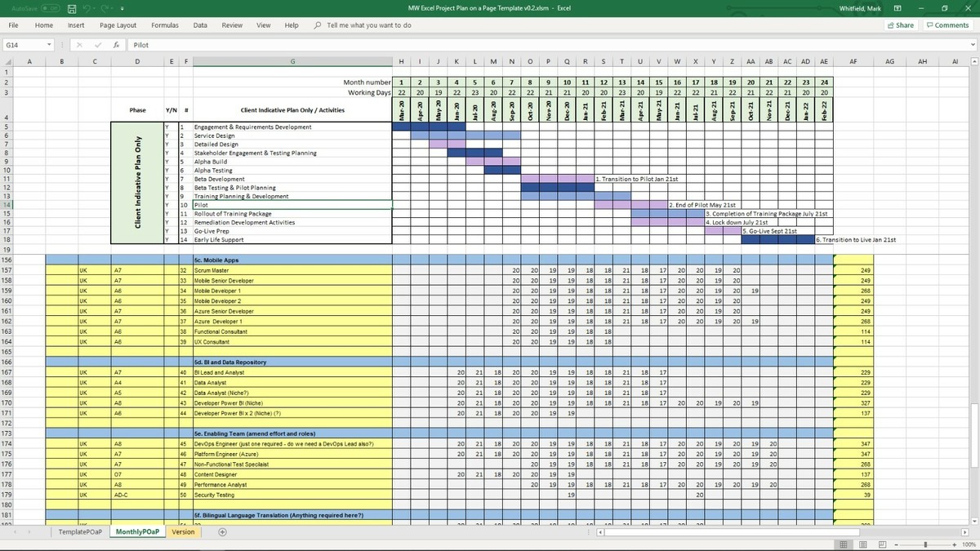980x551 pixels.
Task: Click the Insert Function fx icon
Action: [x=117, y=46]
